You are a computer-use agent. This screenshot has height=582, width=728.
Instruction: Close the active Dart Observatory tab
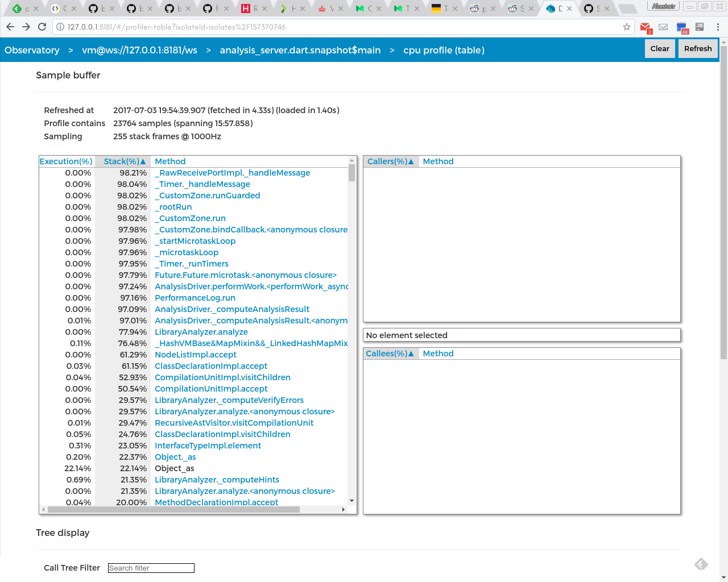point(569,9)
